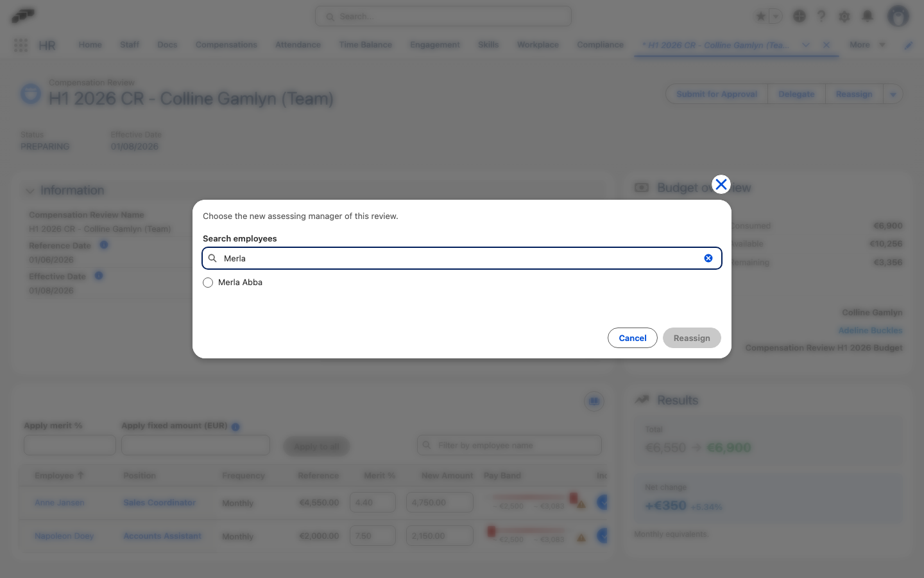Open the global actions plus icon
924x578 pixels.
800,16
